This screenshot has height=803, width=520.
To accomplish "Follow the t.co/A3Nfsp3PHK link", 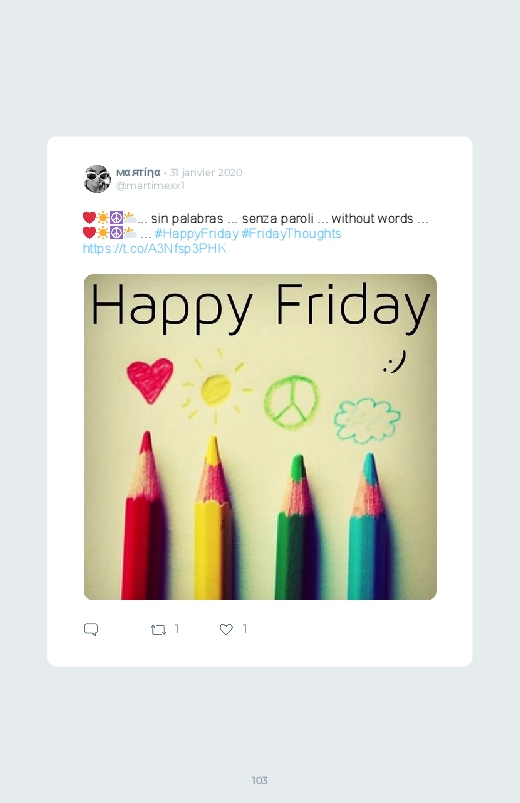I will pos(154,249).
